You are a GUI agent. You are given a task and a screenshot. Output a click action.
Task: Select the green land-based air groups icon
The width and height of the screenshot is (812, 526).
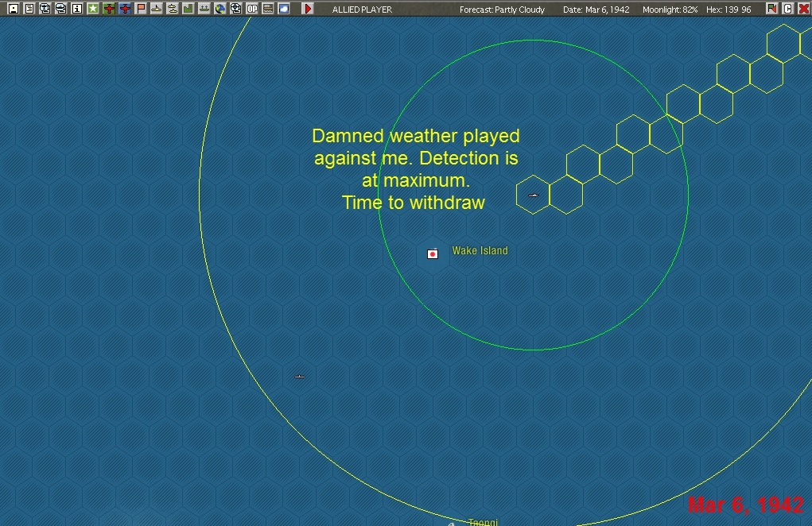tap(107, 10)
